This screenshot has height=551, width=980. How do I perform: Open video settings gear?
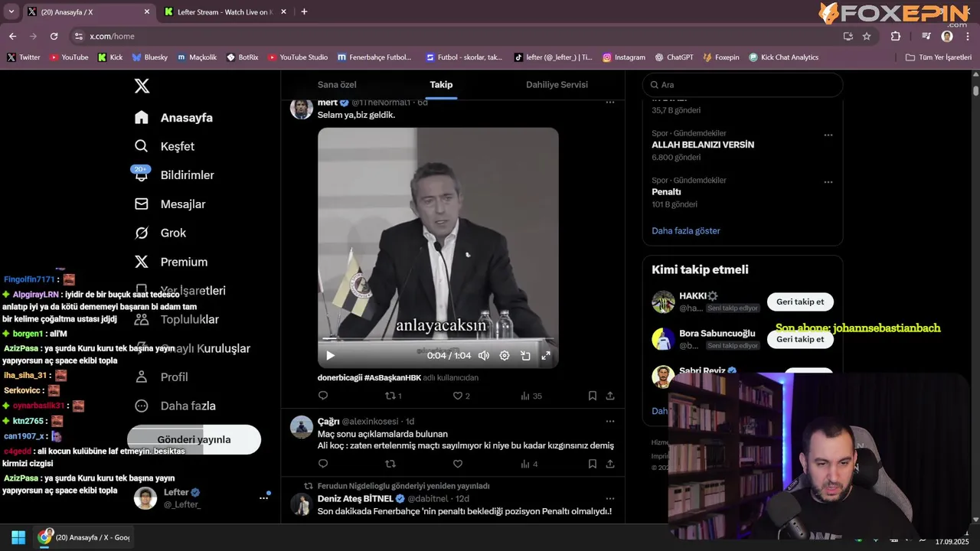click(505, 355)
